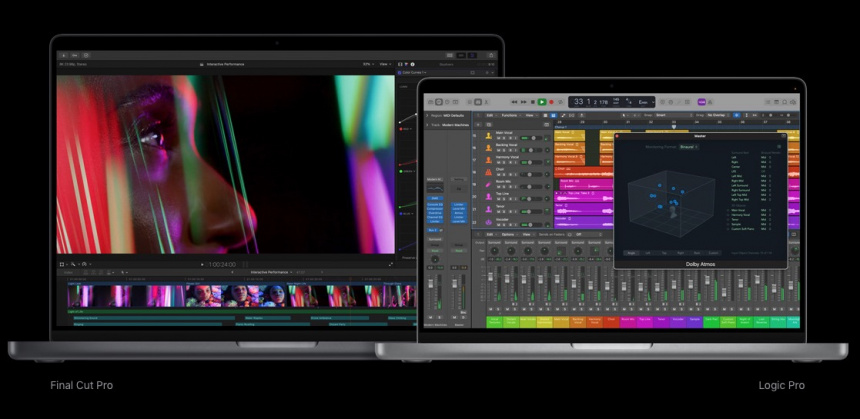The width and height of the screenshot is (860, 419).
Task: Select the Custom view tab in Dolby Atmos
Action: [714, 253]
